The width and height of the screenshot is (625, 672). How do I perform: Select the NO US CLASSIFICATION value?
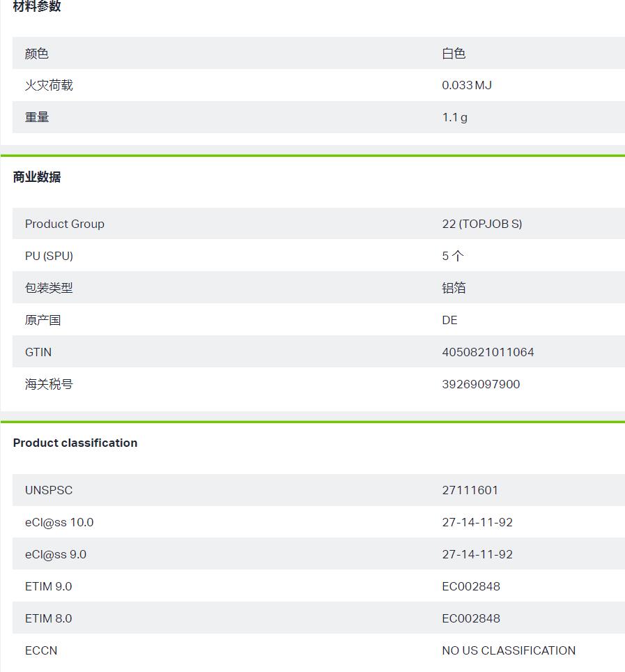click(x=509, y=650)
